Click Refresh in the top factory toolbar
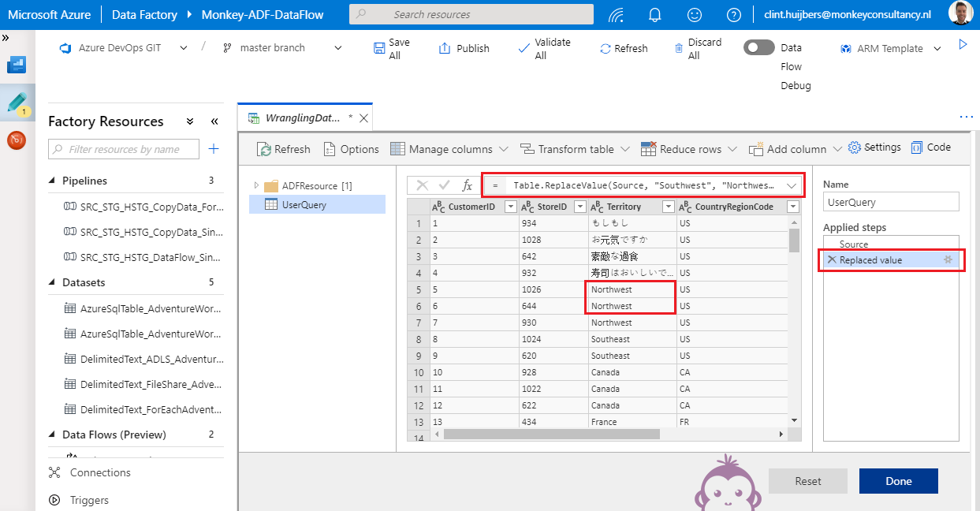 point(624,48)
